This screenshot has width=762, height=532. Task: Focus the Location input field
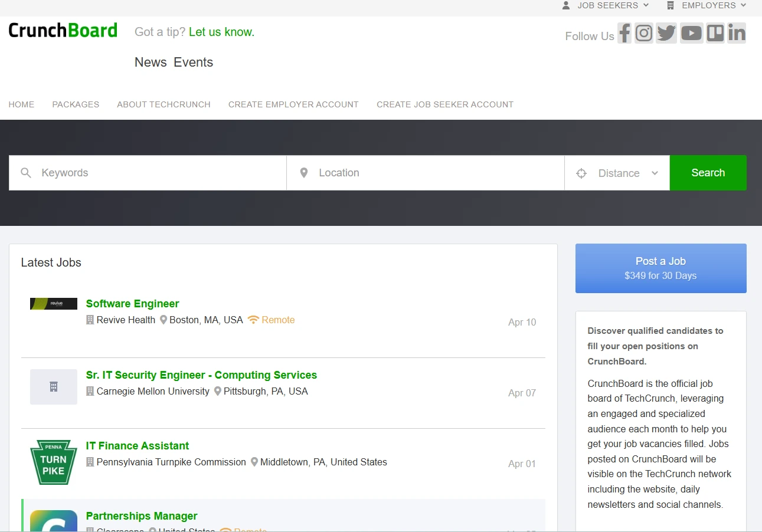click(426, 173)
